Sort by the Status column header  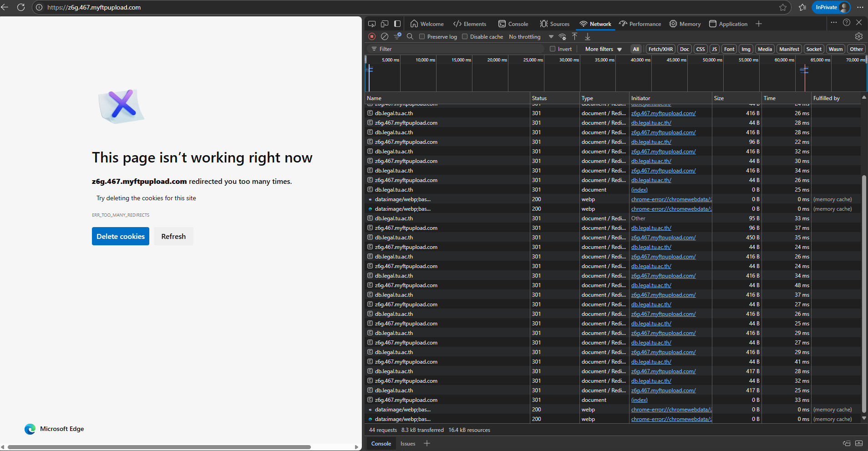(555, 98)
